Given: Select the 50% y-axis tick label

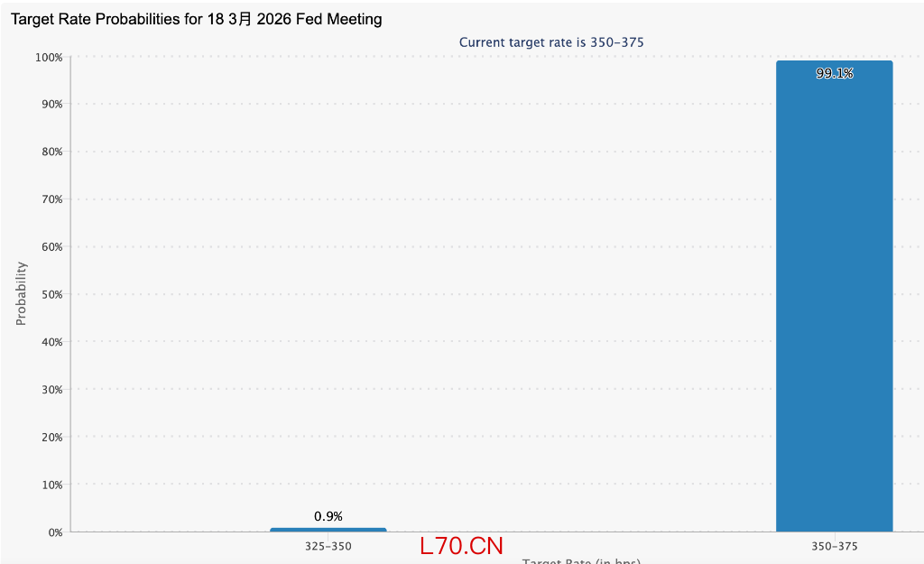Looking at the screenshot, I should 51,294.
